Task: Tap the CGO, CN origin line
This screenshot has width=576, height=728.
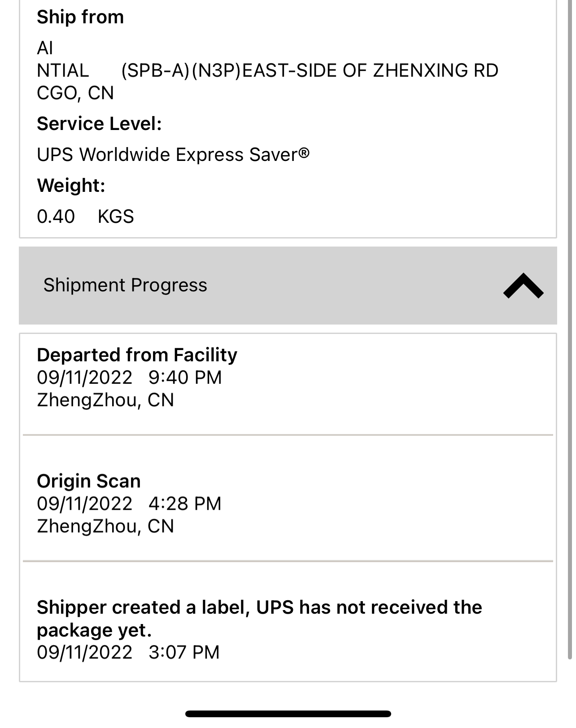Action: [75, 93]
